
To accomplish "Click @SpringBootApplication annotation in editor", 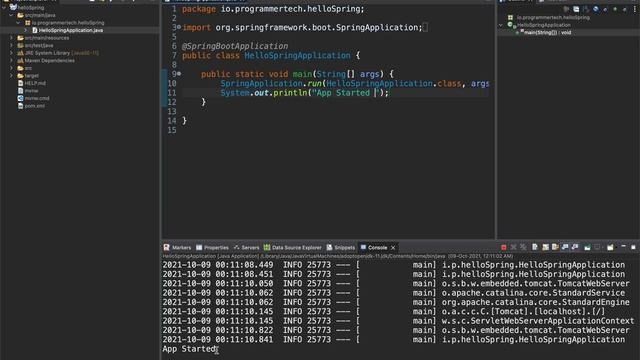I will 235,46.
